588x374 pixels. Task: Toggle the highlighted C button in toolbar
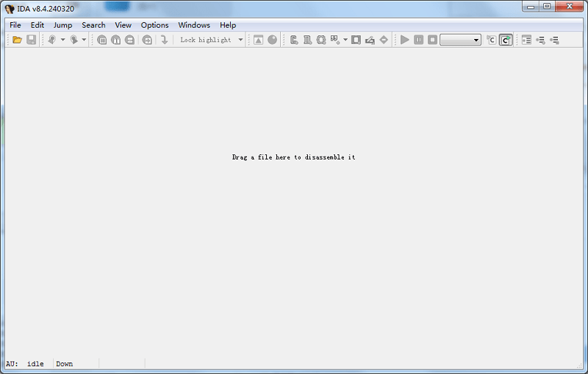[x=506, y=40]
